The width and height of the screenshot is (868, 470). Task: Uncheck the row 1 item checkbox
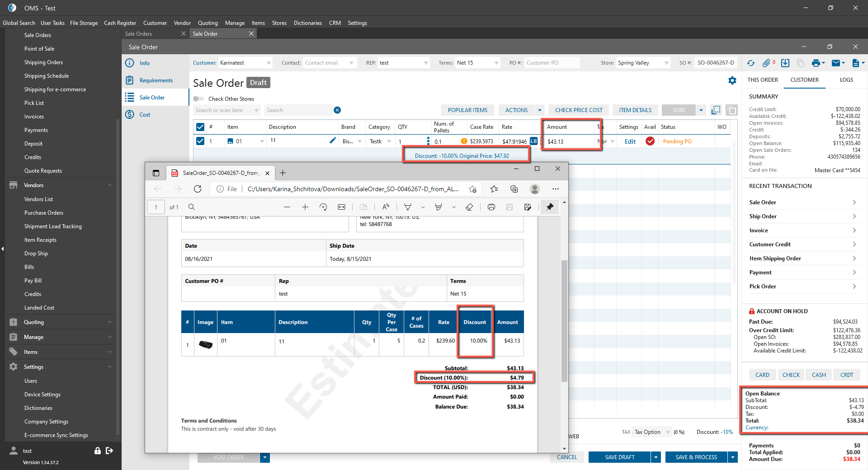click(x=200, y=141)
